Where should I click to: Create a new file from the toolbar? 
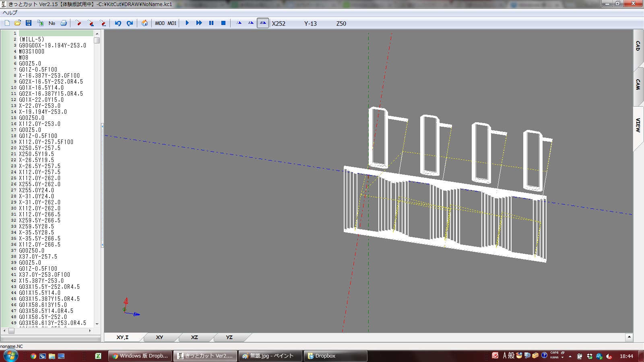pos(7,23)
